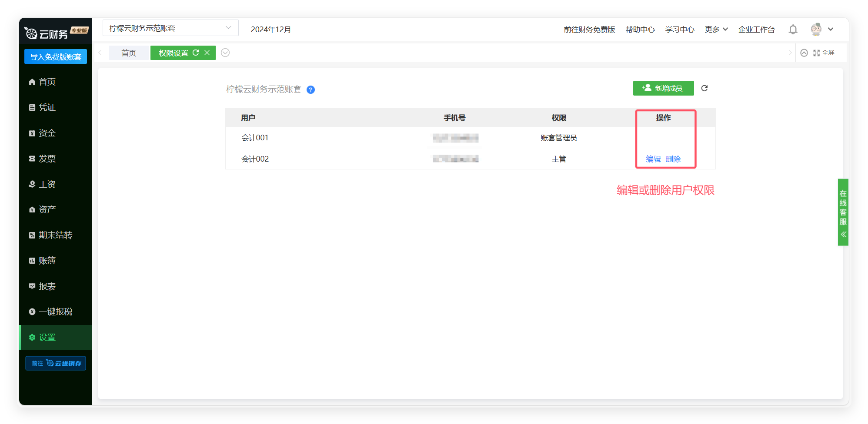Viewport: 868px width, 424px height.
Task: Switch to the 首页 tab
Action: coord(129,53)
